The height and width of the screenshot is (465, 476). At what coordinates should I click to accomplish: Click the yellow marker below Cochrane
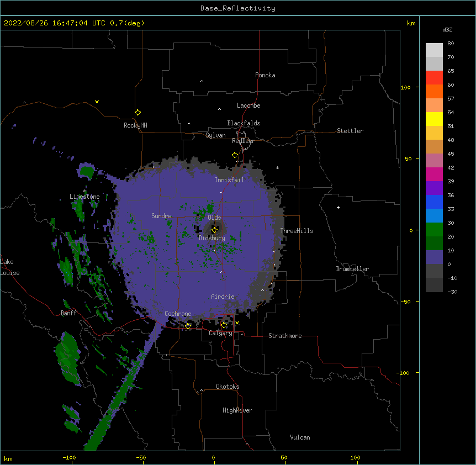188,326
